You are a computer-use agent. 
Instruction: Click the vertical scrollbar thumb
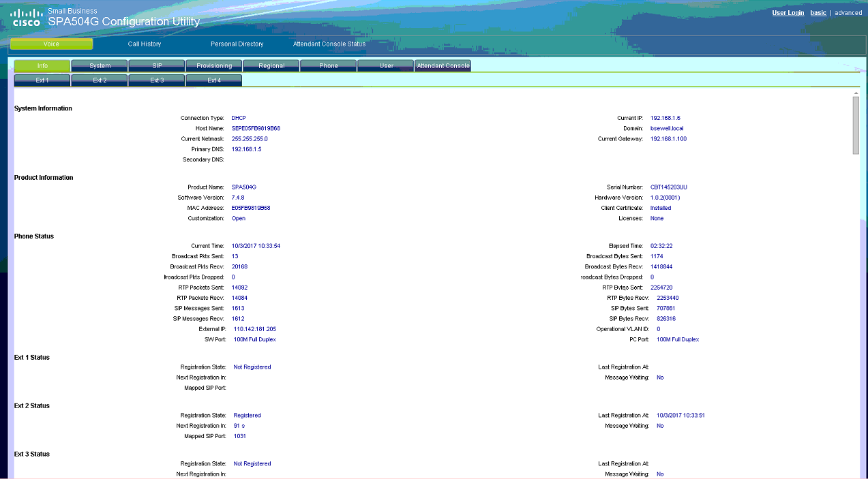(x=856, y=125)
